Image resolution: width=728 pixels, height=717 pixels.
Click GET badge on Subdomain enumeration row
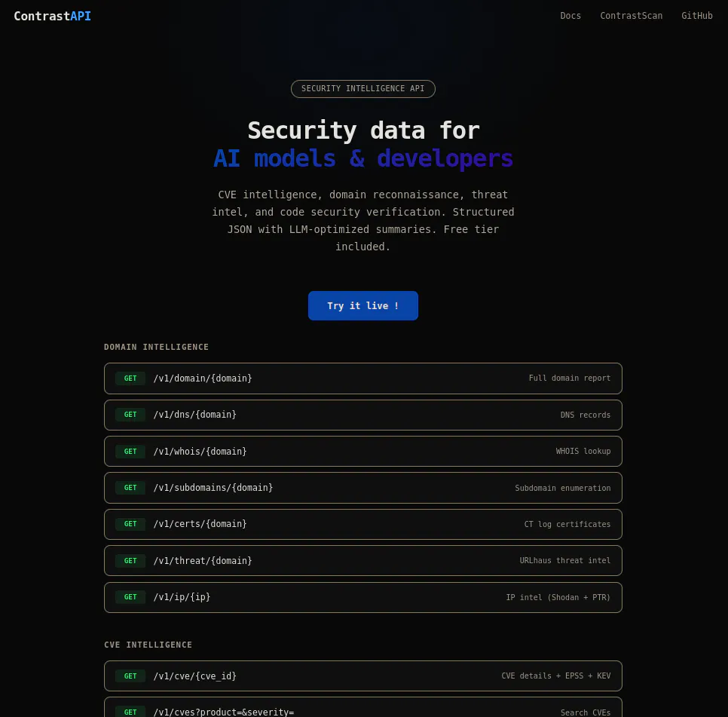tap(130, 488)
